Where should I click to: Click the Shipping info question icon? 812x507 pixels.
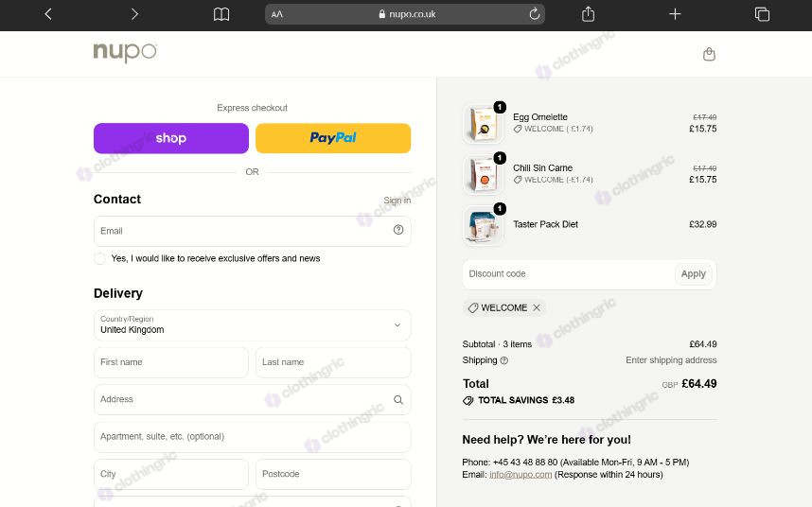503,360
